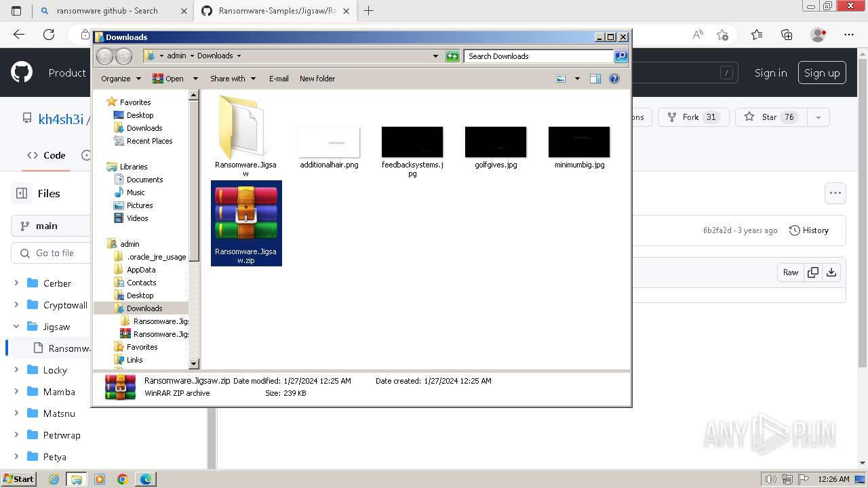Click the GitHub Go to file search field
This screenshot has width=868, height=488.
tap(51, 253)
